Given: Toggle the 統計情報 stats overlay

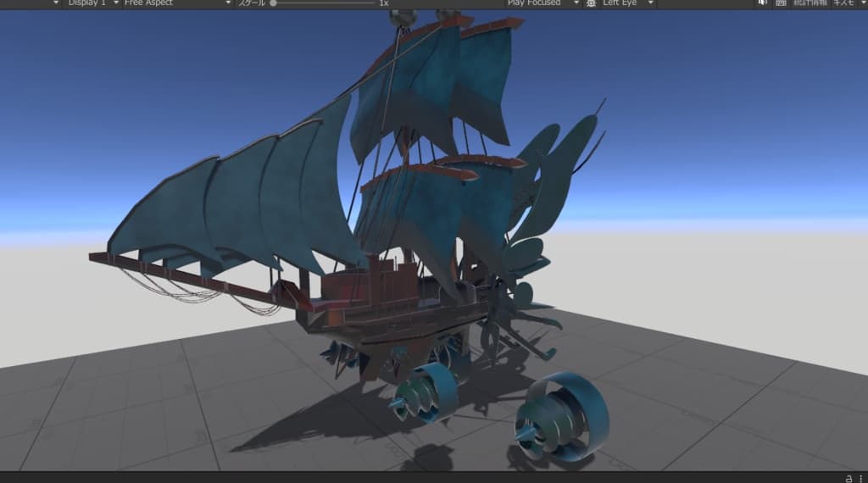Looking at the screenshot, I should [810, 3].
